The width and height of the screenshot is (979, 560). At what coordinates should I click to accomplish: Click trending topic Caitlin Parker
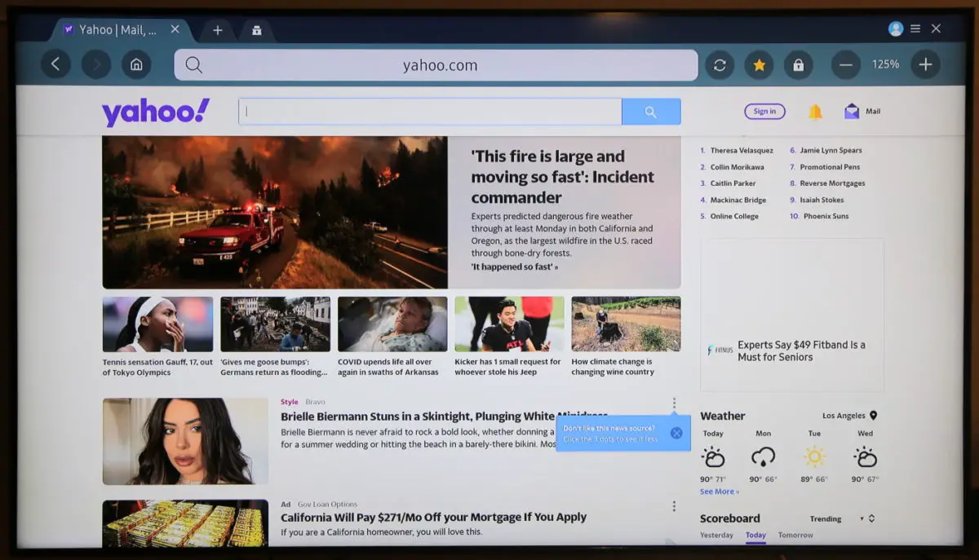733,183
